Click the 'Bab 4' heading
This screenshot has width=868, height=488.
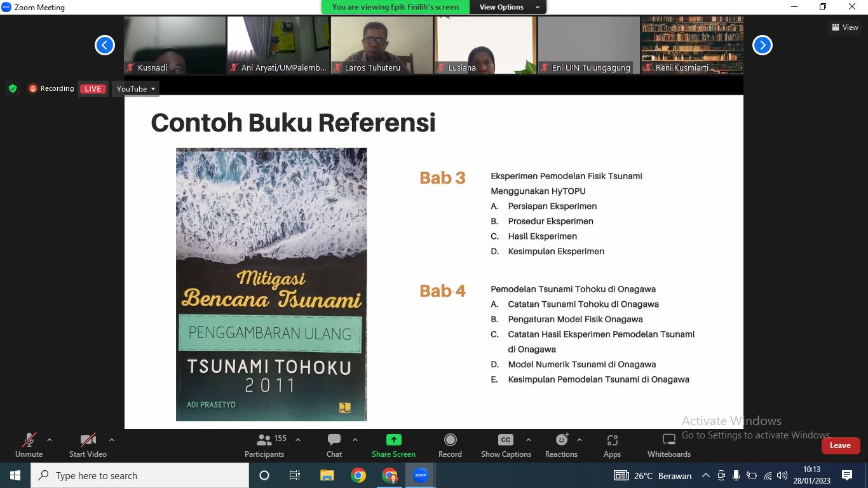(x=442, y=291)
